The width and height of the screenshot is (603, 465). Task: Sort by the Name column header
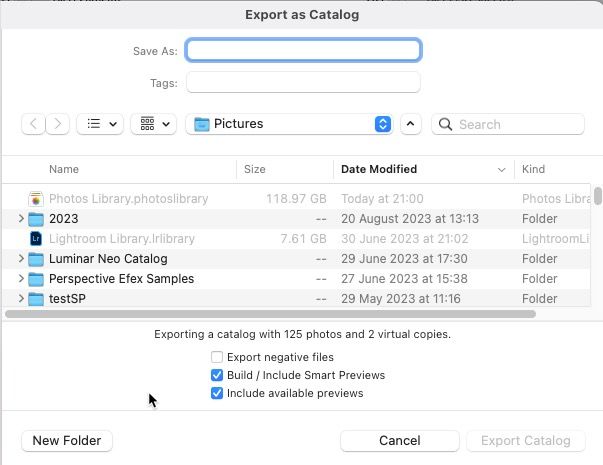[x=64, y=170]
